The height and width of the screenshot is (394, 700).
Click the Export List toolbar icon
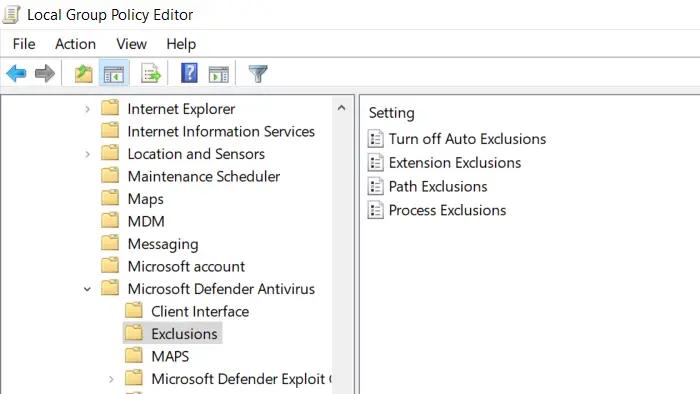[x=151, y=74]
